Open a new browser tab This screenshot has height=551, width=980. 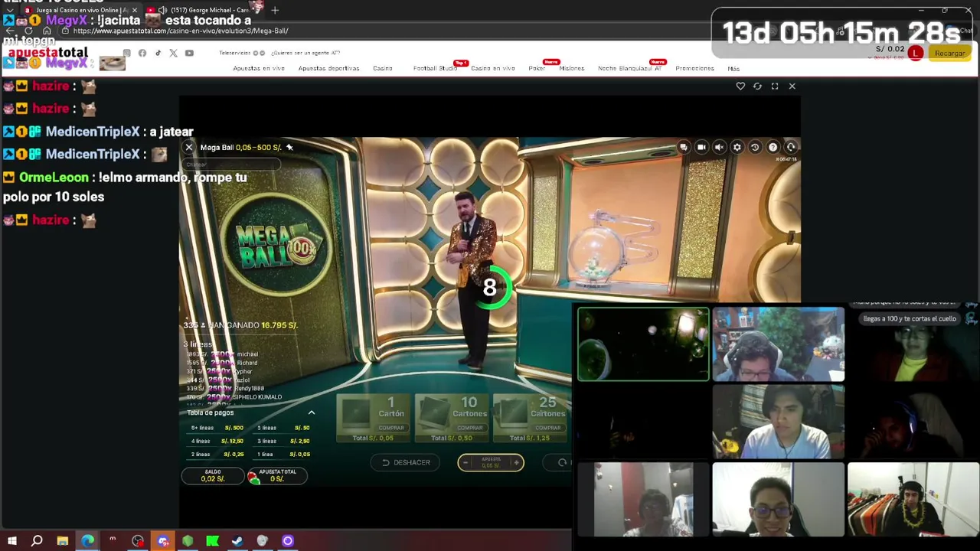click(x=275, y=10)
